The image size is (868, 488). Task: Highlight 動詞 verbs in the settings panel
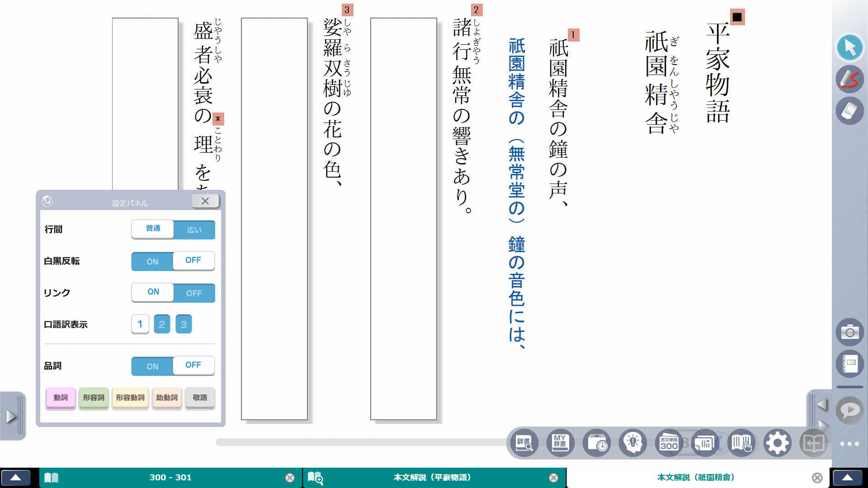coord(60,398)
